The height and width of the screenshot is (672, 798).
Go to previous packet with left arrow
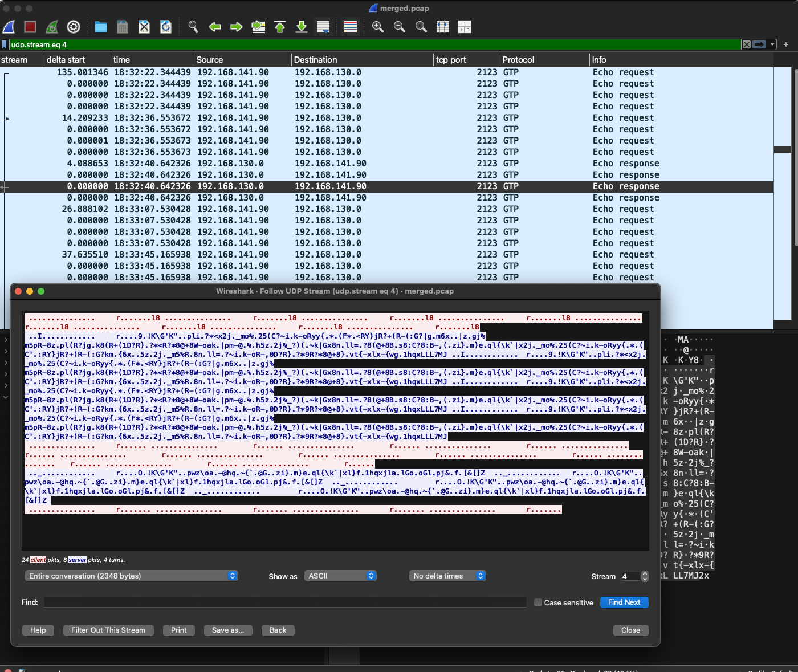[x=215, y=27]
